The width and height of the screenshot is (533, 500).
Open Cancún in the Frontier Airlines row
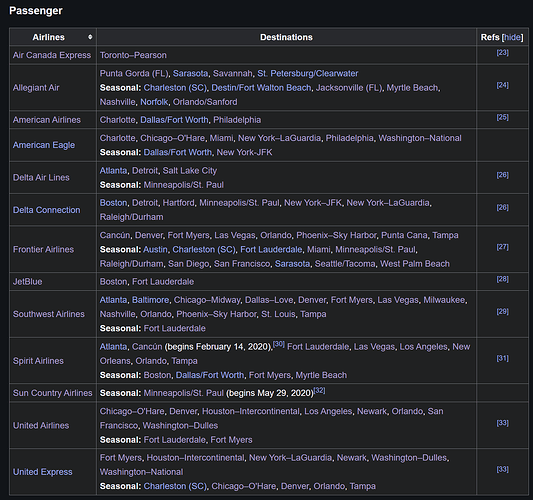tap(115, 235)
